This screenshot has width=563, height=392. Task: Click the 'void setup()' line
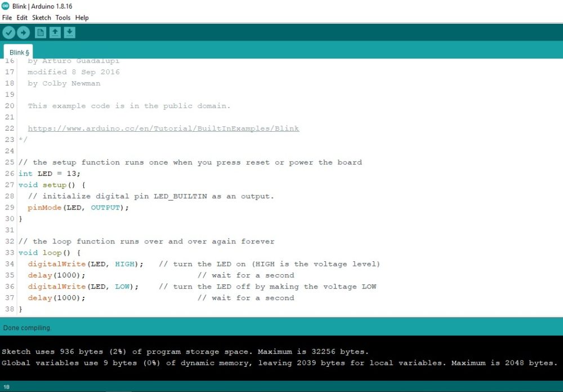click(x=53, y=185)
